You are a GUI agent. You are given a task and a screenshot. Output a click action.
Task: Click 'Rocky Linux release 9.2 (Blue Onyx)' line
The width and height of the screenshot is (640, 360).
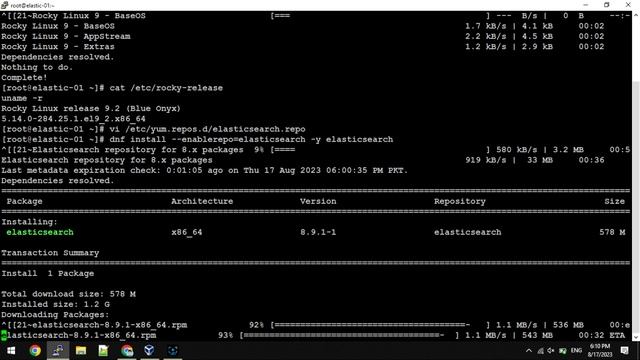pyautogui.click(x=91, y=109)
